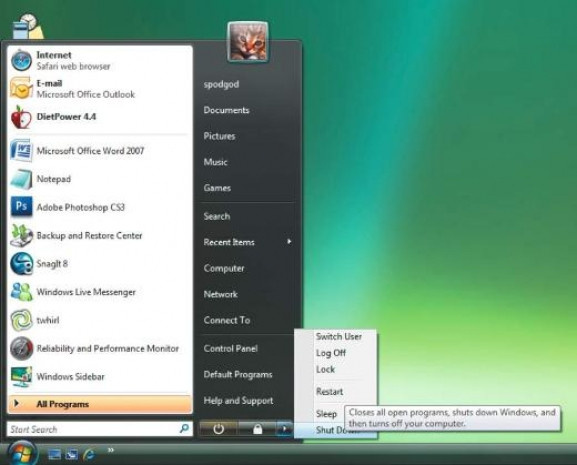577x465 pixels.
Task: Select Lock in power menu
Action: pyautogui.click(x=325, y=369)
